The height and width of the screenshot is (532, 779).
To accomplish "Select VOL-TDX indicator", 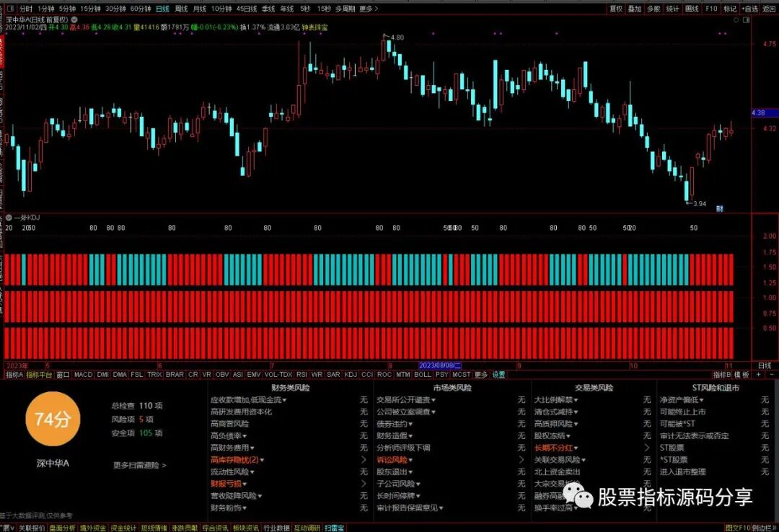I will coord(278,375).
